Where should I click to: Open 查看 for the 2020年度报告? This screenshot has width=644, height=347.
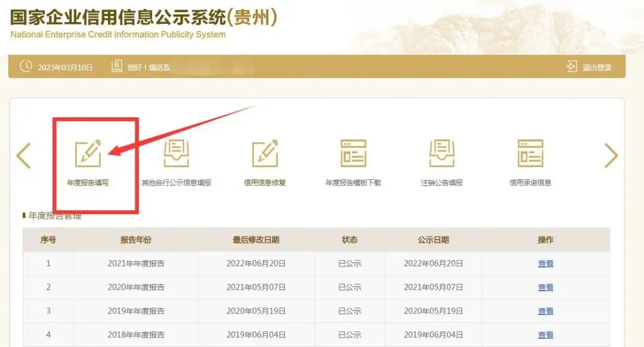click(x=546, y=287)
